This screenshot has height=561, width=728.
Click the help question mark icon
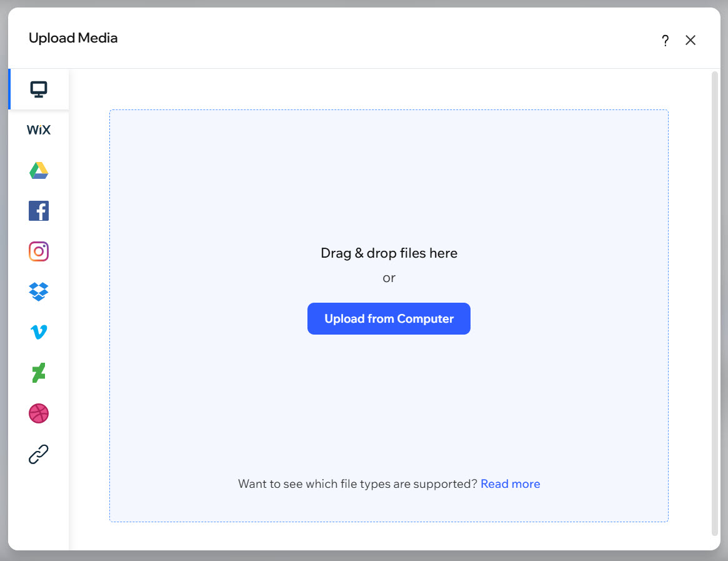click(665, 40)
